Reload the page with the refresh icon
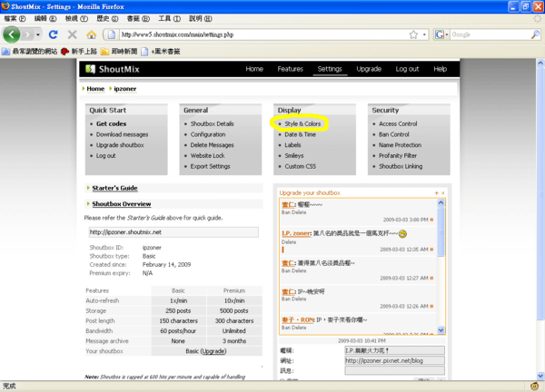 pos(54,34)
